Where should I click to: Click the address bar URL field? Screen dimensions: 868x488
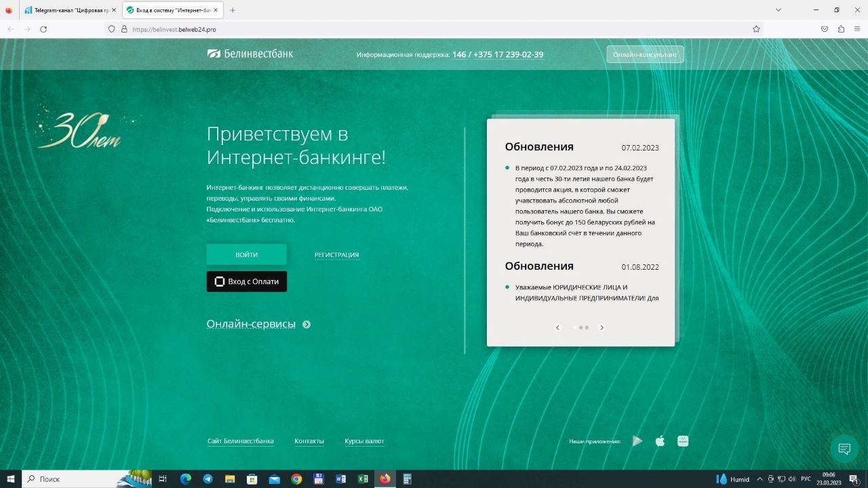434,29
